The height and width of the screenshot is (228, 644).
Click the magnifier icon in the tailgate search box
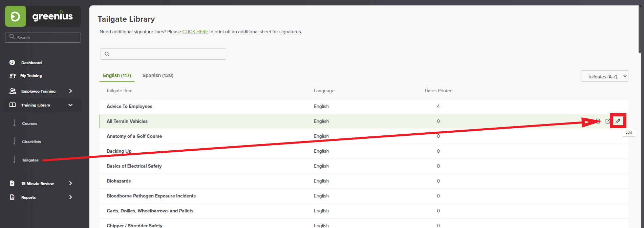pyautogui.click(x=107, y=54)
